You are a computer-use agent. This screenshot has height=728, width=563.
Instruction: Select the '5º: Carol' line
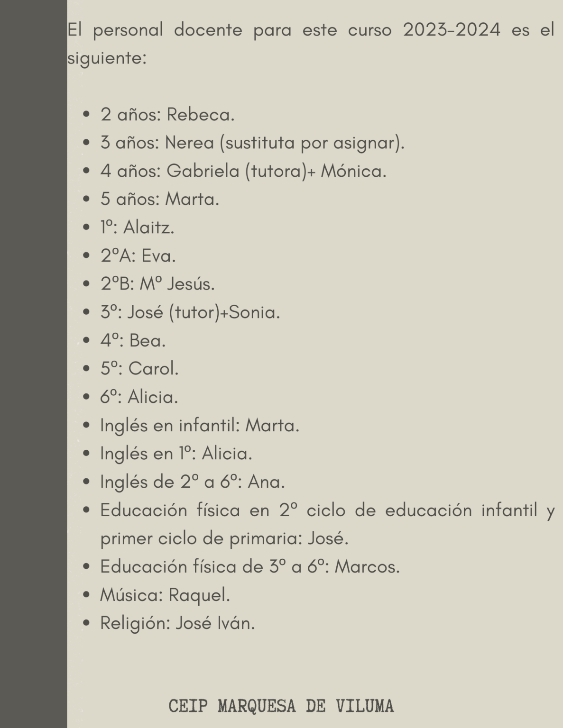click(x=139, y=369)
